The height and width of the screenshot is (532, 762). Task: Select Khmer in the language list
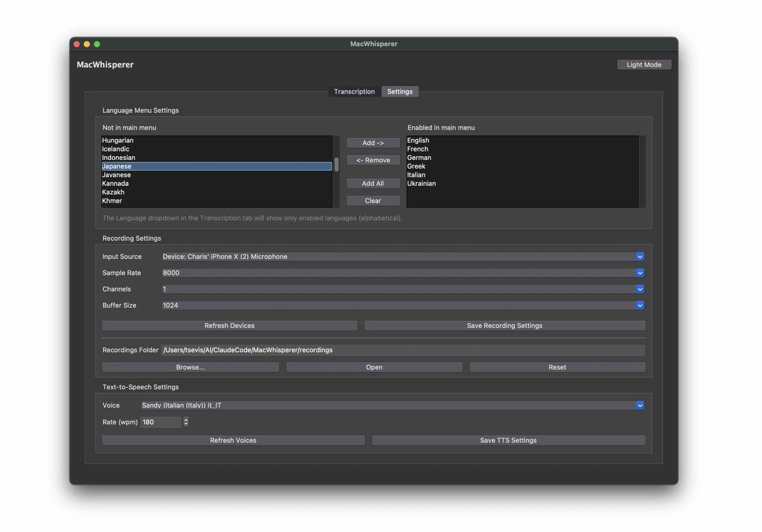pyautogui.click(x=217, y=201)
